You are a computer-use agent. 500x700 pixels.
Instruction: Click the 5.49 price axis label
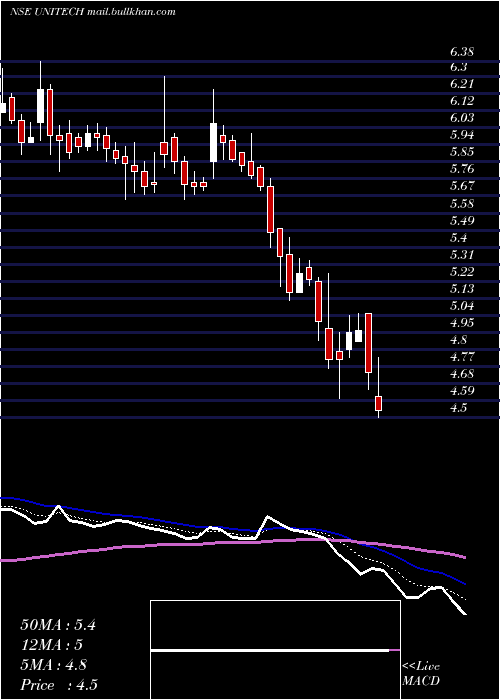click(x=462, y=221)
